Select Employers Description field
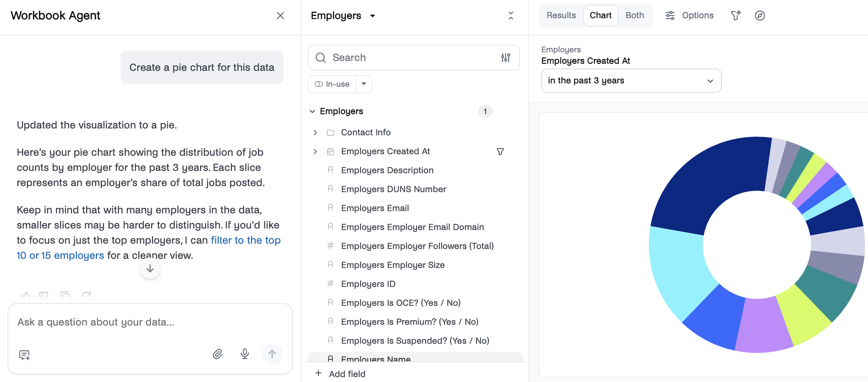The height and width of the screenshot is (382, 868). tap(387, 171)
